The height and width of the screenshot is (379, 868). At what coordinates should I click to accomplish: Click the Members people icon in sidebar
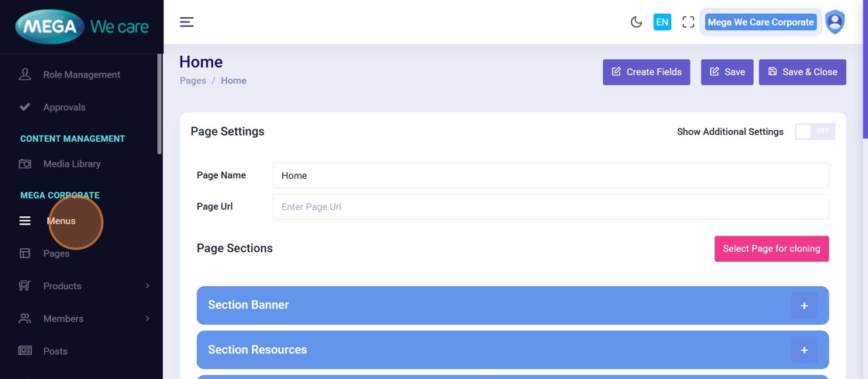coord(25,319)
